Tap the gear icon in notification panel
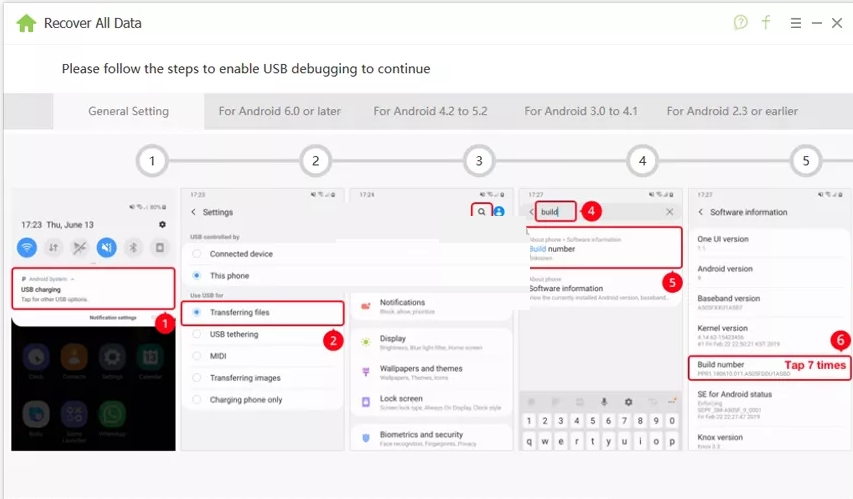The width and height of the screenshot is (853, 499). click(162, 225)
